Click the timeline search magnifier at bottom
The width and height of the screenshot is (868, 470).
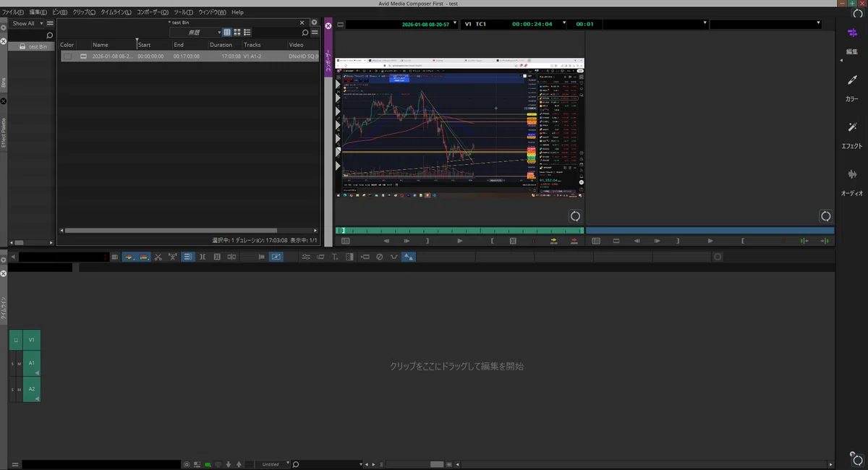296,464
